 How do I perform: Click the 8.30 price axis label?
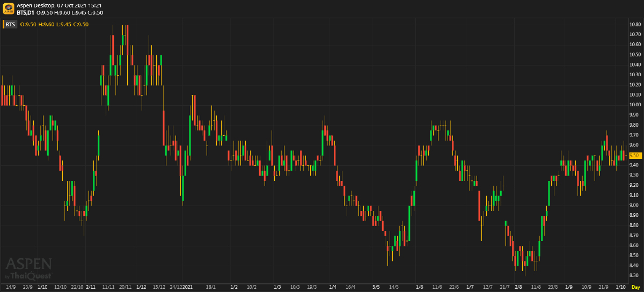pos(635,276)
